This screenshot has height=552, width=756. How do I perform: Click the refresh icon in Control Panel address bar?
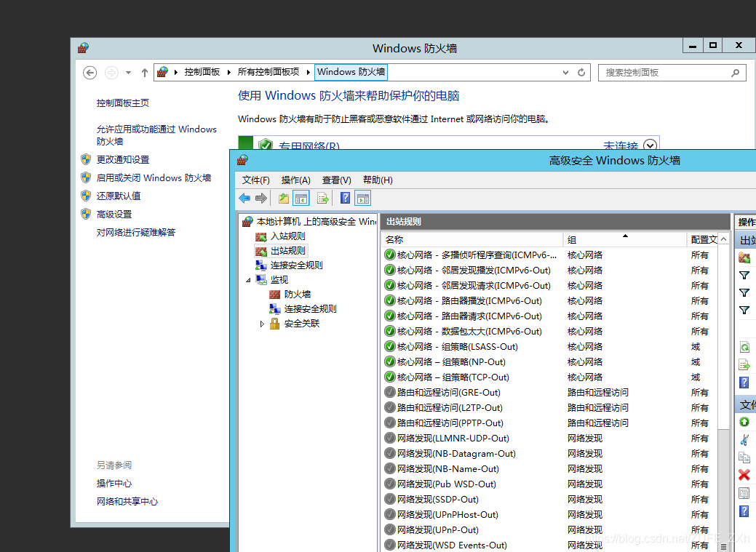tap(581, 72)
